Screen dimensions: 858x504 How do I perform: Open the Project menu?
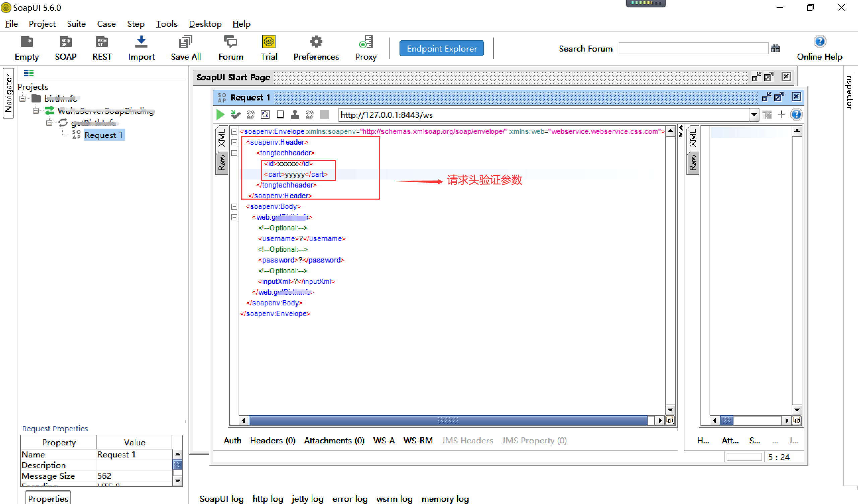coord(42,24)
